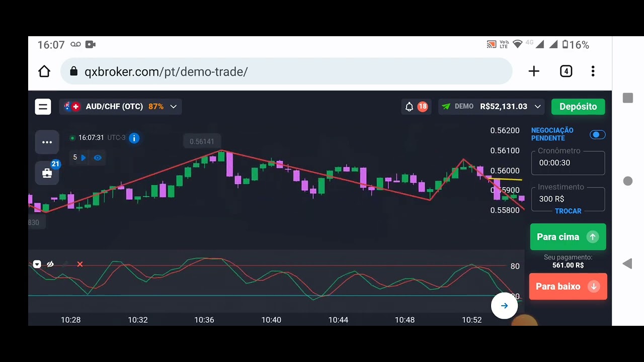644x362 pixels.
Task: Open the hamburger main menu
Action: [x=43, y=107]
